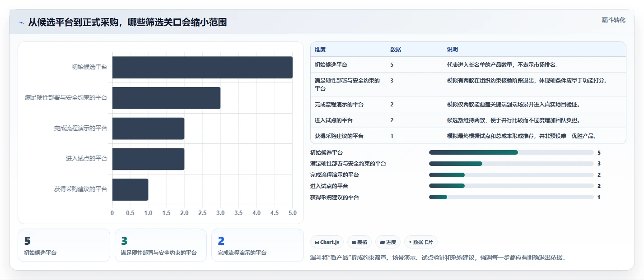Click the 初始候选平台 bar in the chart
Screen dimensions: 644x280
coord(202,67)
